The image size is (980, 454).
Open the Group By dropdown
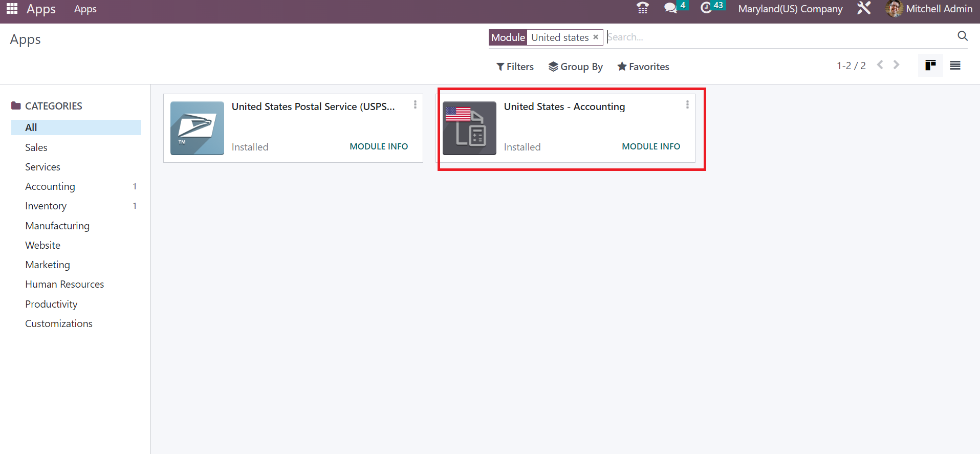click(x=576, y=67)
